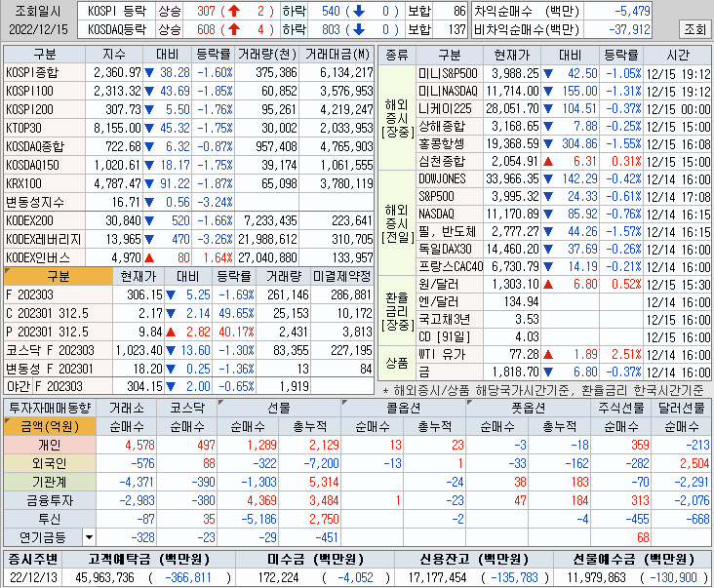
Task: Select the 미니S&P500 row
Action: click(564, 74)
